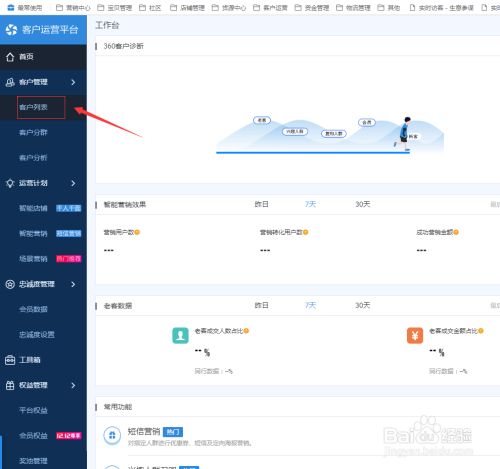Image resolution: width=500 pixels, height=469 pixels.
Task: Open the 短信营销 function link
Action: 144,432
